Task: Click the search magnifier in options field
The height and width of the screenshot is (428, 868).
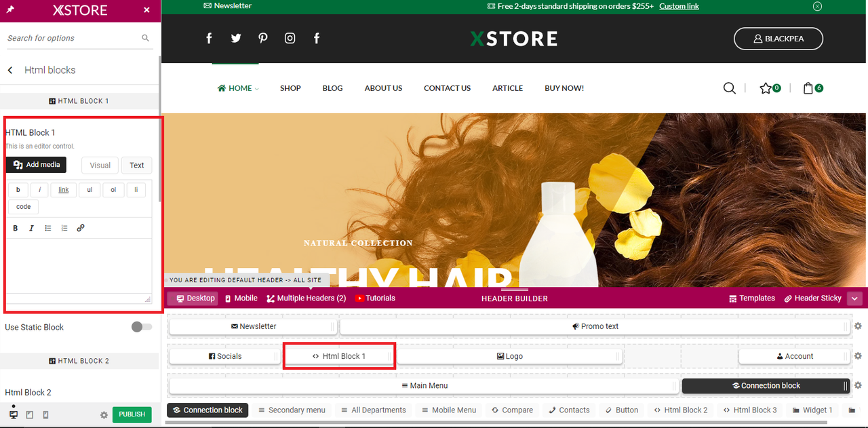Action: (x=145, y=38)
